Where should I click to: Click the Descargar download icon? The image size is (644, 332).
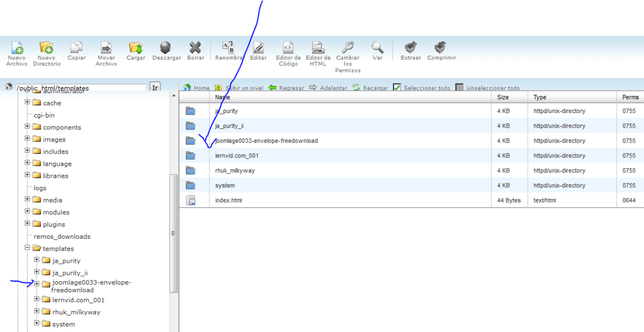tap(166, 47)
